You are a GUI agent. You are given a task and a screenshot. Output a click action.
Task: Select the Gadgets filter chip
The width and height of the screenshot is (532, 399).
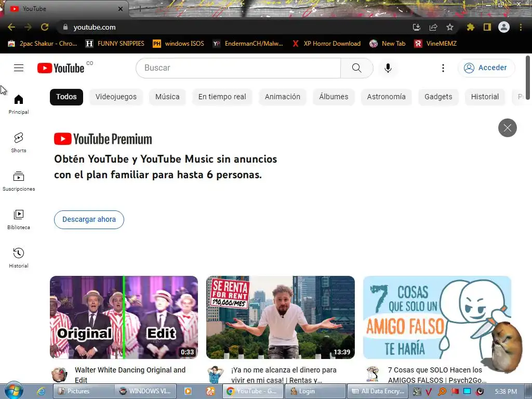[438, 97]
